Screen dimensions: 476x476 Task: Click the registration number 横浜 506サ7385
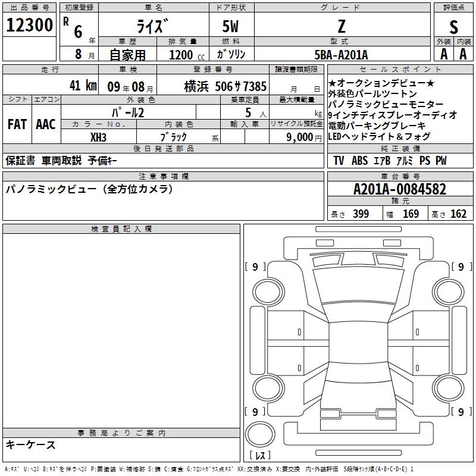(x=217, y=85)
